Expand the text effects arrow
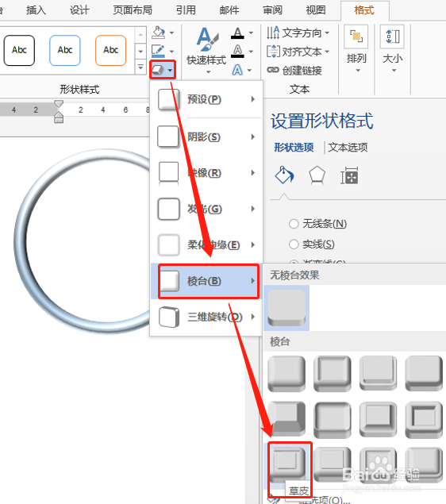 (250, 70)
